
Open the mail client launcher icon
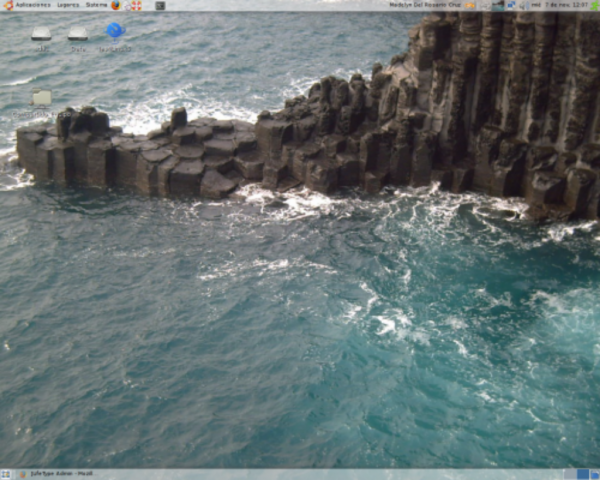[127, 5]
